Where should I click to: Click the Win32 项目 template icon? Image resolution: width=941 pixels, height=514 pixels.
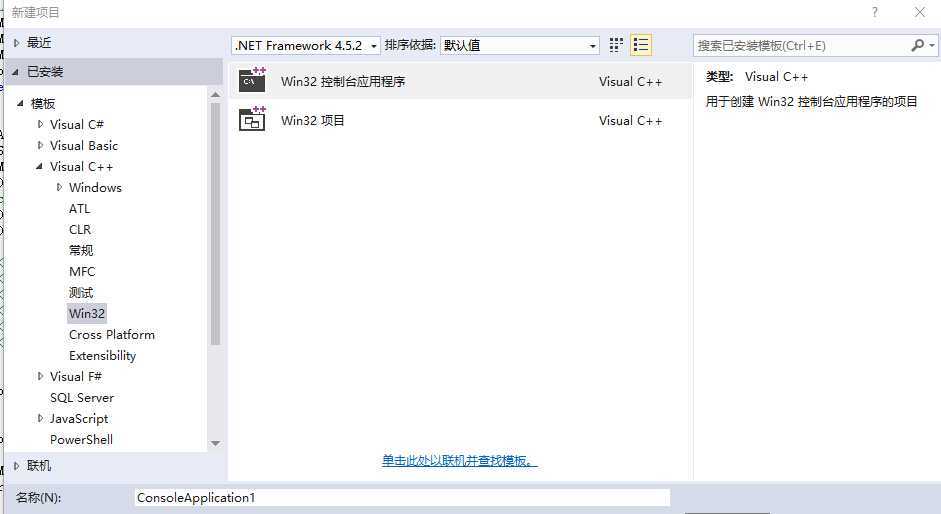[x=252, y=119]
